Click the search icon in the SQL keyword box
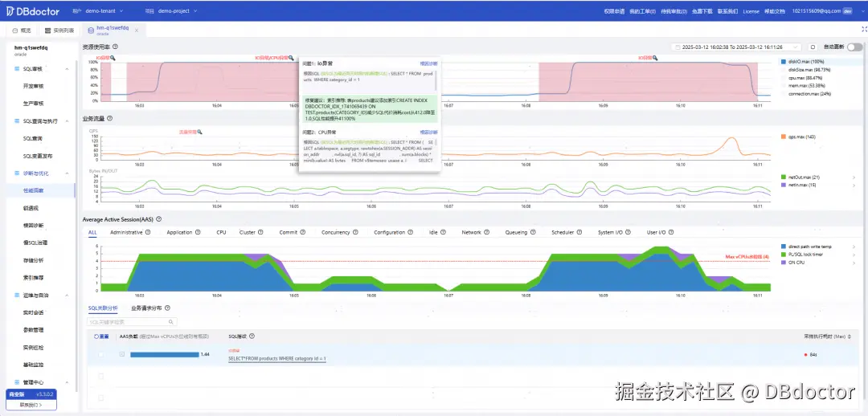The height and width of the screenshot is (416, 868). [170, 321]
